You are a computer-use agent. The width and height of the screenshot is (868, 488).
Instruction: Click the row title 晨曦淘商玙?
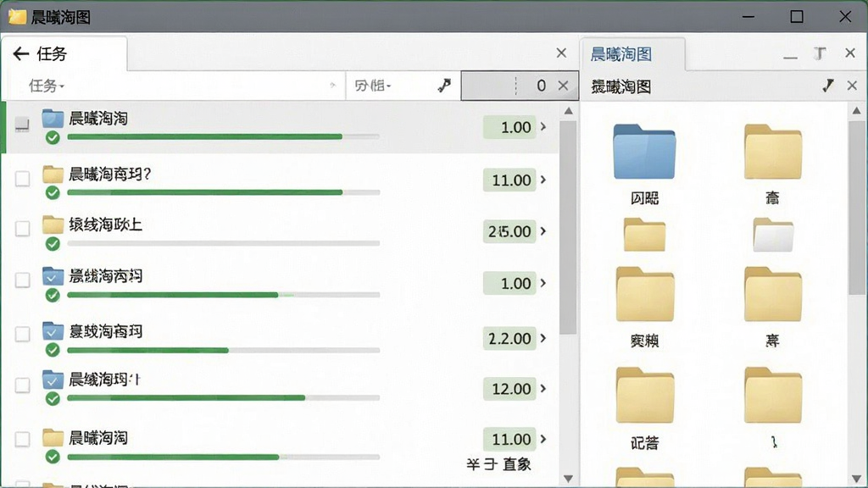(x=109, y=175)
